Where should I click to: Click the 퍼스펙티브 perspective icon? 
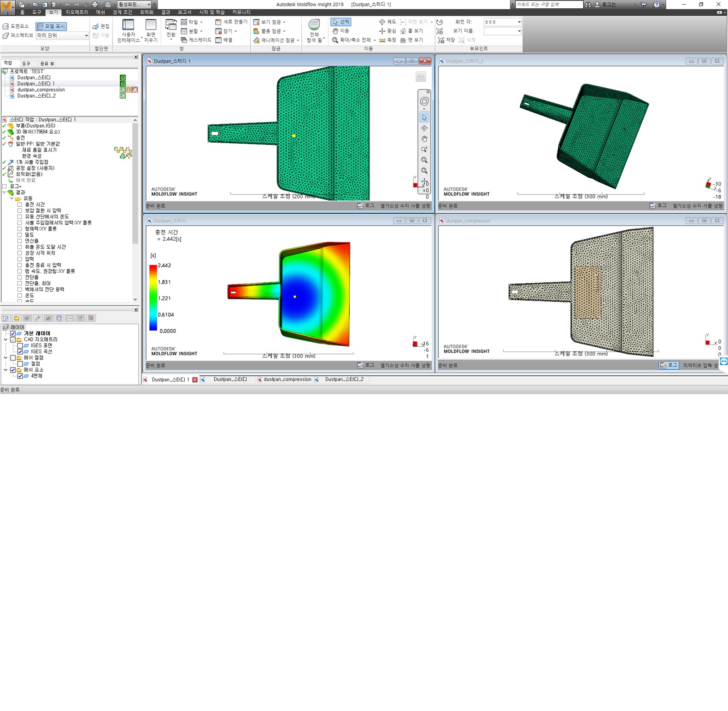pos(18,35)
